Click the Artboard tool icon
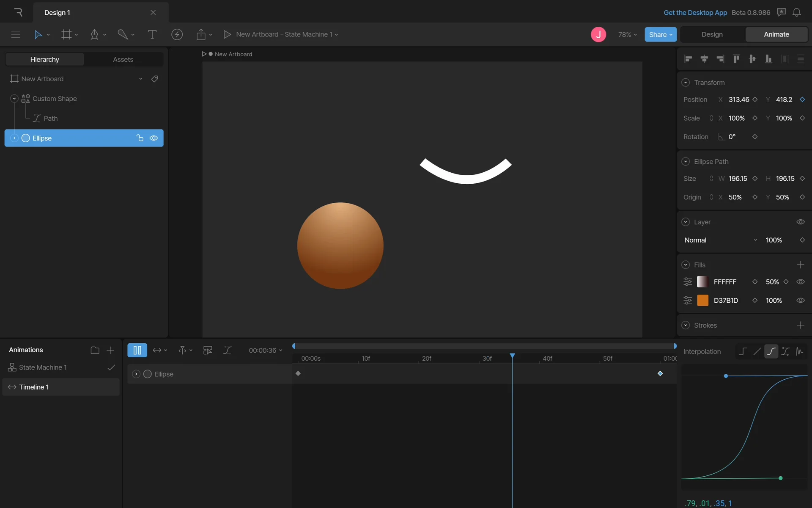812x508 pixels. pyautogui.click(x=66, y=35)
